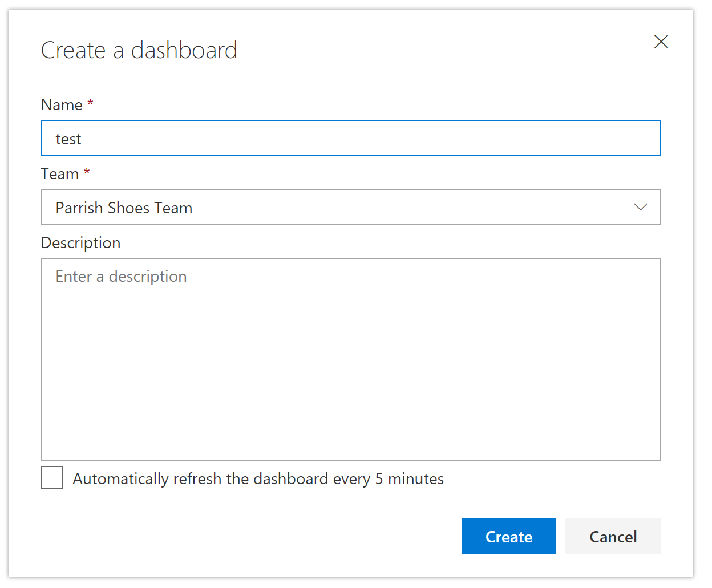Image resolution: width=712 pixels, height=588 pixels.
Task: Enable automatic dashboard refresh checkbox
Action: pyautogui.click(x=52, y=477)
